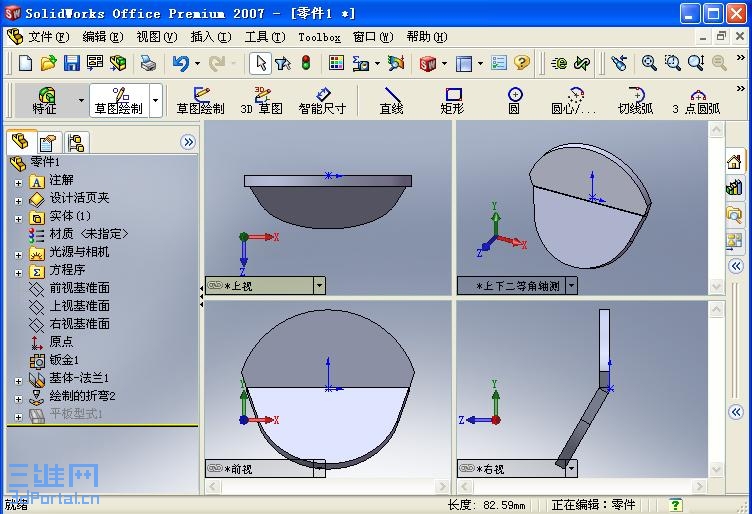Select root 零件1 part node
This screenshot has height=514, width=752.
click(x=45, y=162)
